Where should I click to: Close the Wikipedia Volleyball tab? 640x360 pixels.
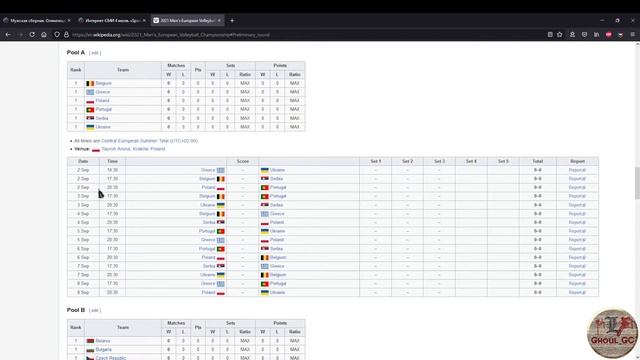coord(219,20)
